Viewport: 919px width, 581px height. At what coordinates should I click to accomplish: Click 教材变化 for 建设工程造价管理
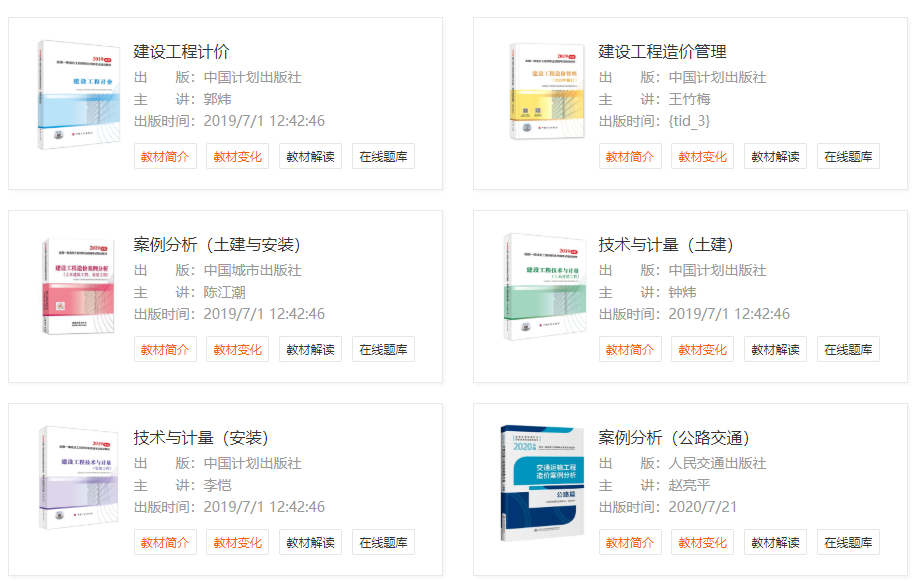click(x=703, y=157)
